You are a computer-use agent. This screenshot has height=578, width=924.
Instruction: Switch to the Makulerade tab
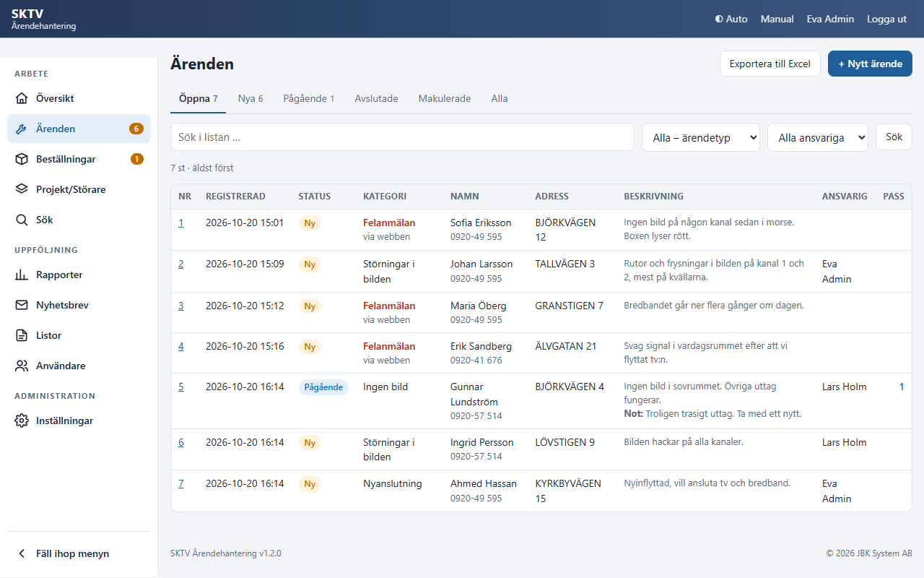point(445,98)
